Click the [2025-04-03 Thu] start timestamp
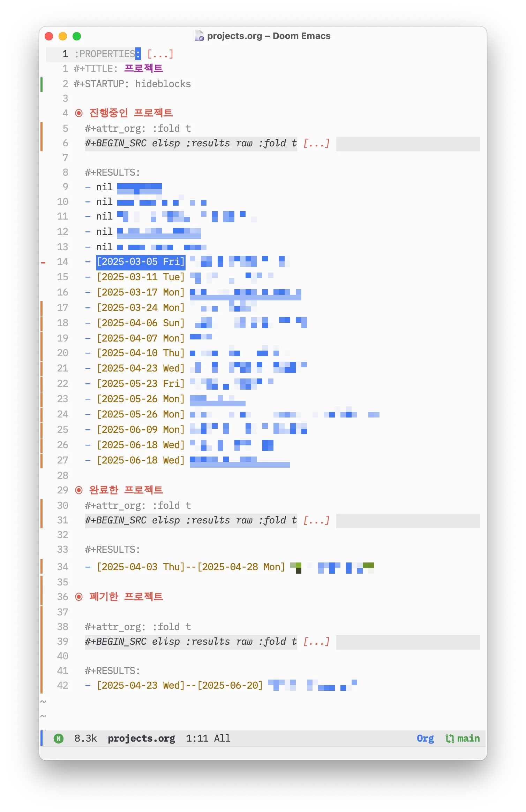 point(141,567)
